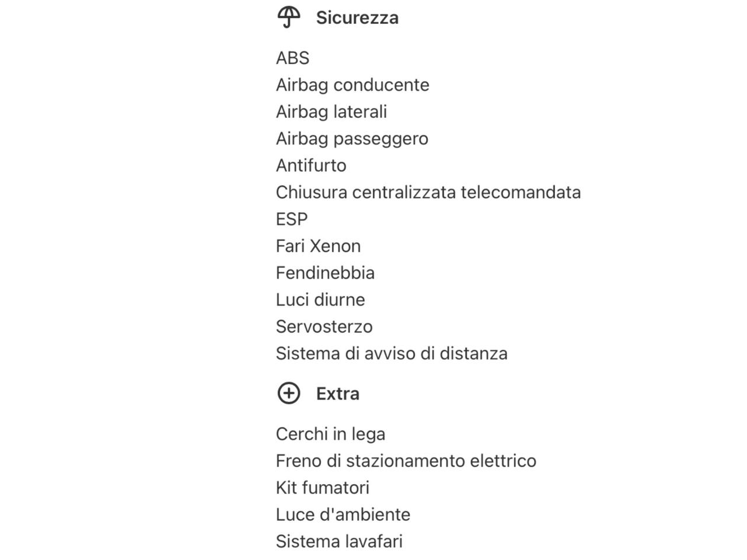The width and height of the screenshot is (747, 560).
Task: Select Freno di stazionamento elettrico
Action: click(406, 460)
